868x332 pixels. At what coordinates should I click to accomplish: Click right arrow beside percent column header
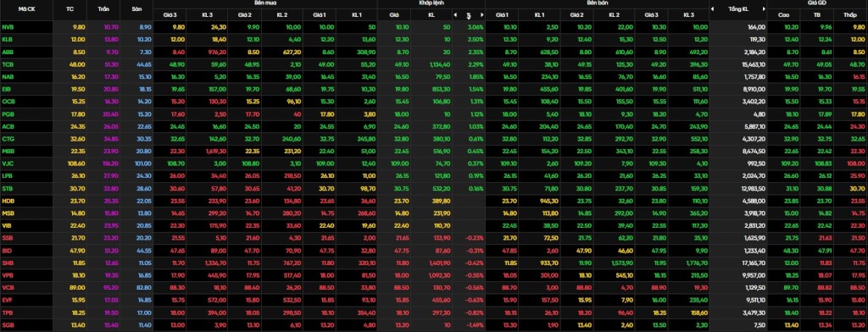pos(481,15)
